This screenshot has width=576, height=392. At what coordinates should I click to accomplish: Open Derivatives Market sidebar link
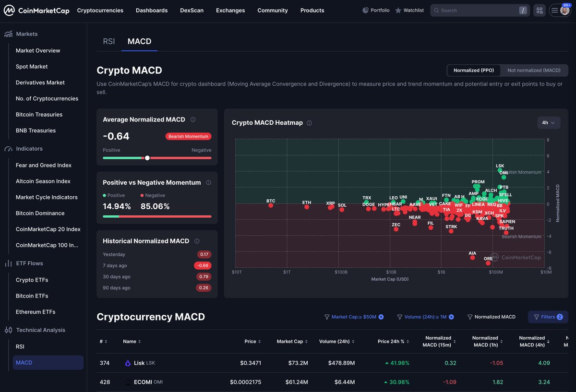click(40, 83)
